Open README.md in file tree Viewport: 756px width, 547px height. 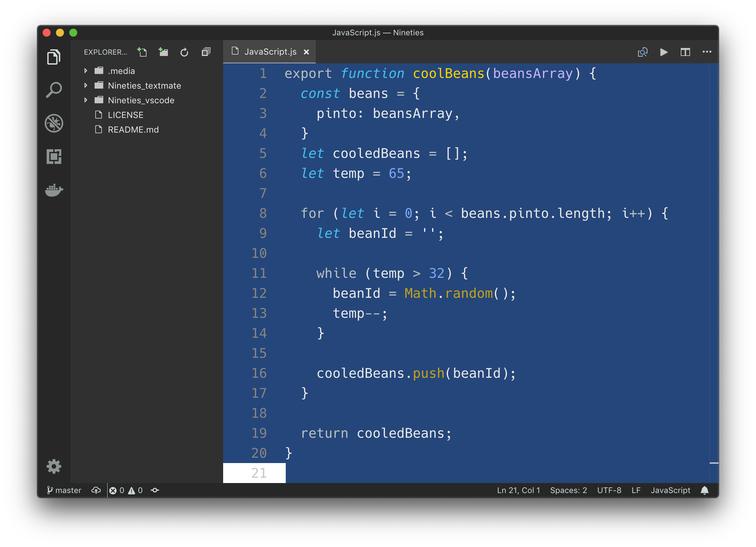click(x=133, y=129)
